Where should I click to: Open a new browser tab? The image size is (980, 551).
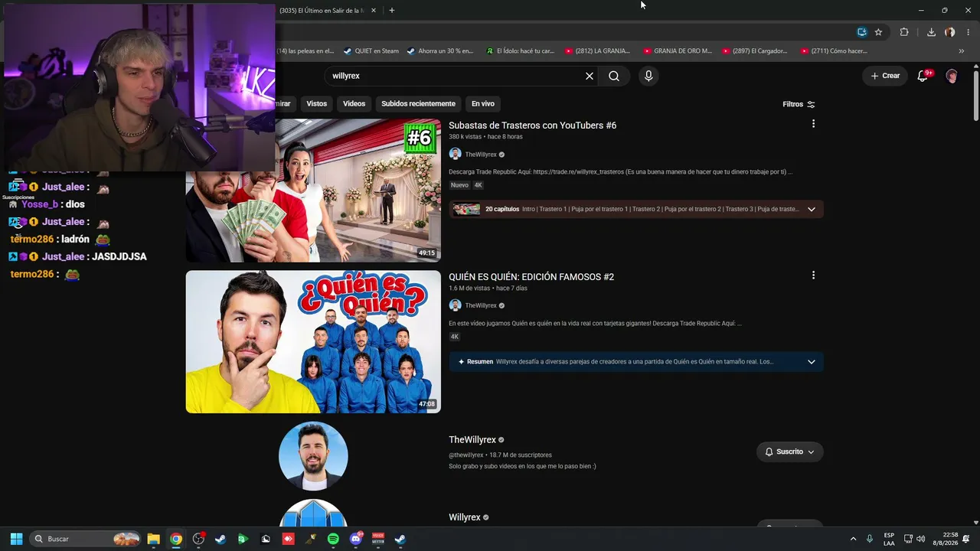pyautogui.click(x=391, y=11)
